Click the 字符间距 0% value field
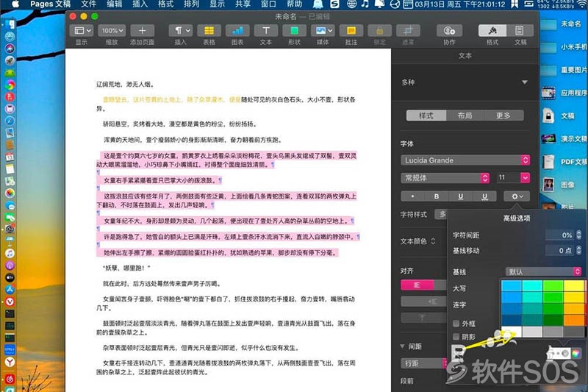The image size is (588, 392). pyautogui.click(x=559, y=235)
